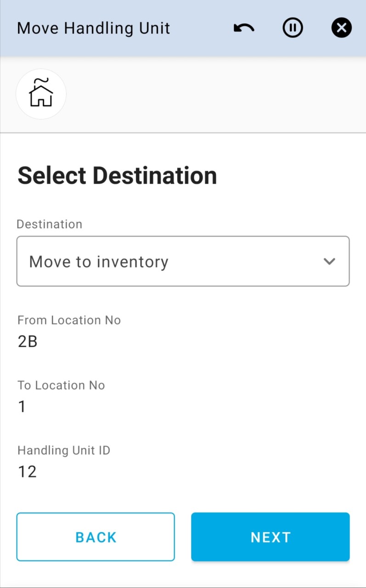
Task: Click empty space in the blue header bar
Action: tap(202, 28)
